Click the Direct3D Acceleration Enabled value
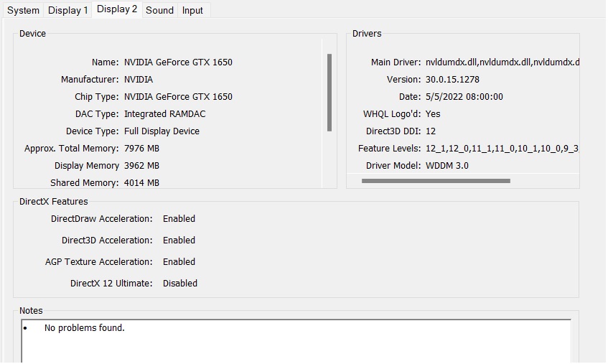Viewport: 608px width, 364px height. pyautogui.click(x=179, y=241)
